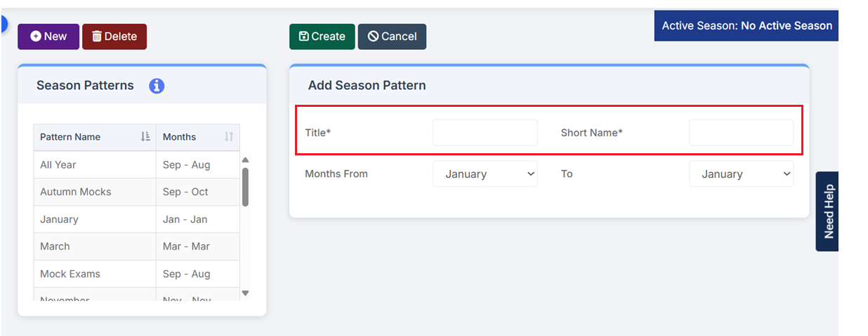The width and height of the screenshot is (868, 336).
Task: Sort by Pattern Name column sort icon
Action: point(145,136)
